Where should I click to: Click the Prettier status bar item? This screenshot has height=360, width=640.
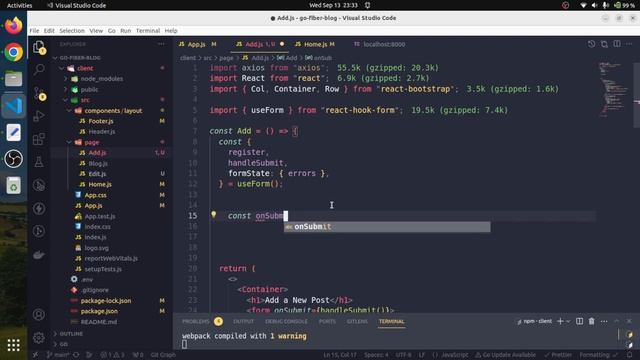pyautogui.click(x=558, y=355)
